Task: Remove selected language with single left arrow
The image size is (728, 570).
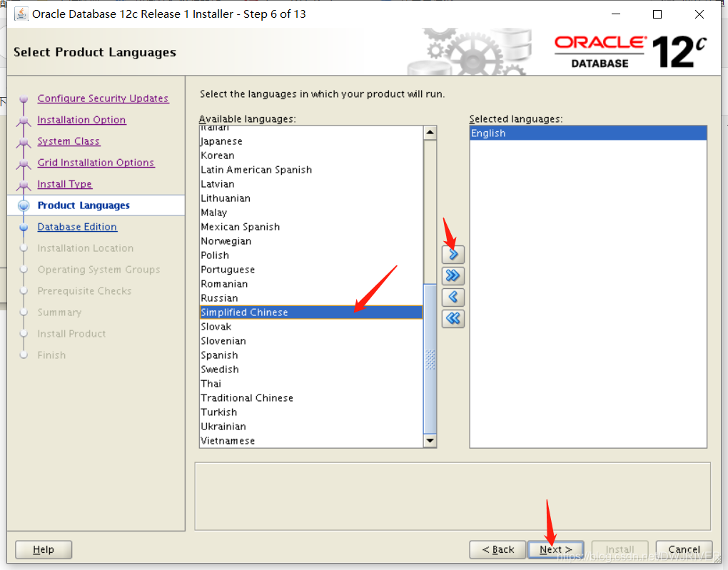Action: click(x=453, y=297)
